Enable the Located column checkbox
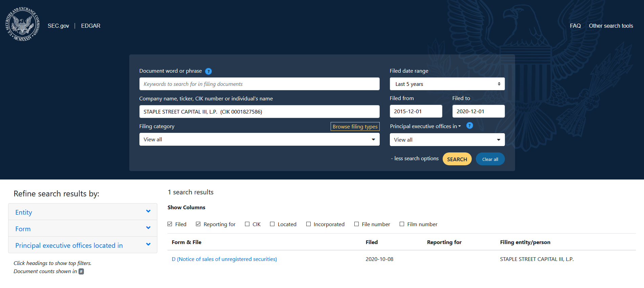Image resolution: width=644 pixels, height=288 pixels. pyautogui.click(x=272, y=224)
